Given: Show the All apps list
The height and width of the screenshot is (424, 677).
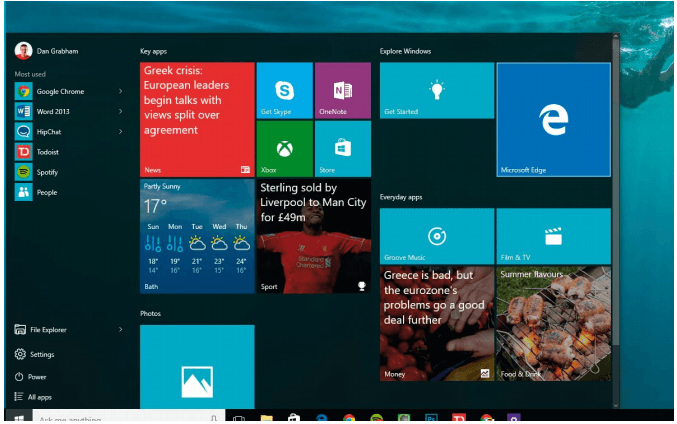Looking at the screenshot, I should pyautogui.click(x=33, y=397).
